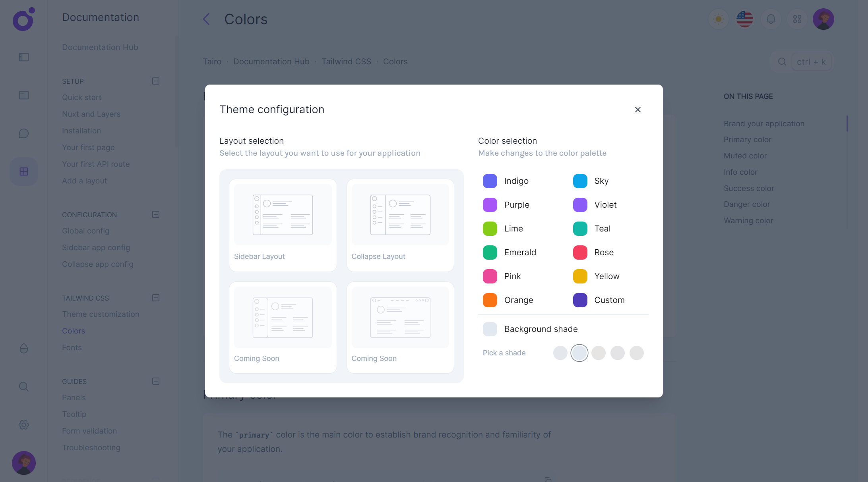Collapse the CONFIGURATION section
The height and width of the screenshot is (482, 868).
[156, 214]
